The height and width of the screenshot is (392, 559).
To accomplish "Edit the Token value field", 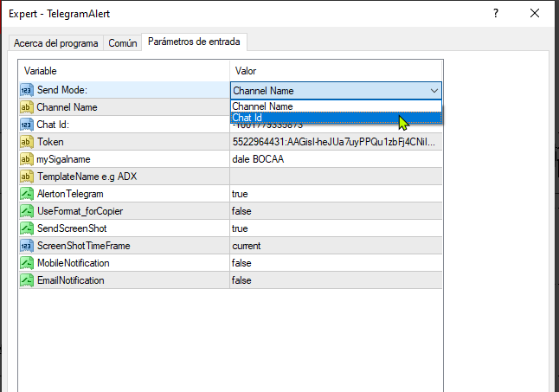I will tap(336, 142).
